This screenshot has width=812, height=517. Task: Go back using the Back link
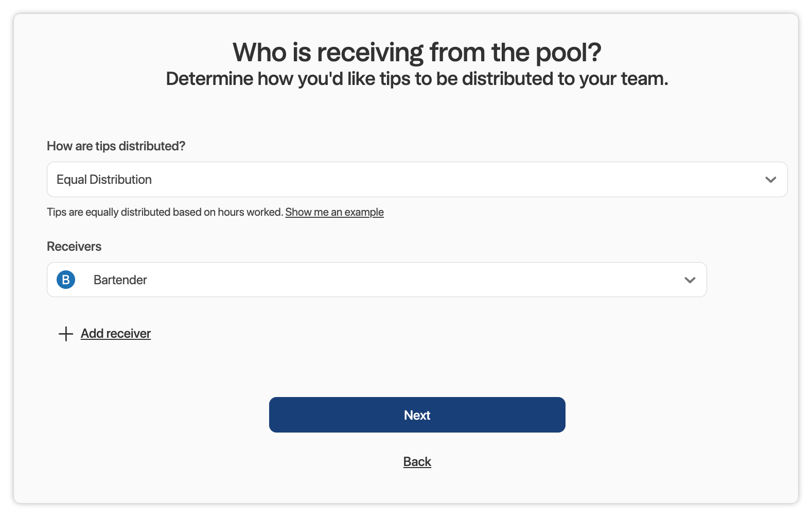click(x=417, y=462)
